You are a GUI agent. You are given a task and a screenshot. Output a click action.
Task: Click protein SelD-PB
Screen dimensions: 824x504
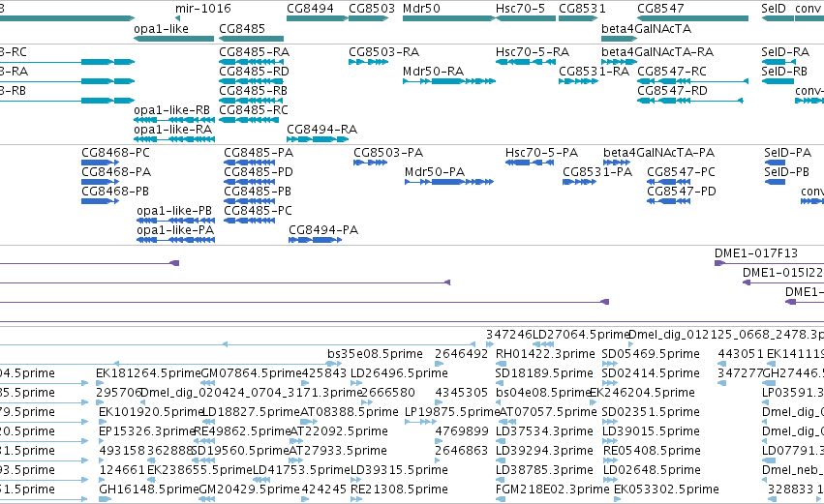775,182
